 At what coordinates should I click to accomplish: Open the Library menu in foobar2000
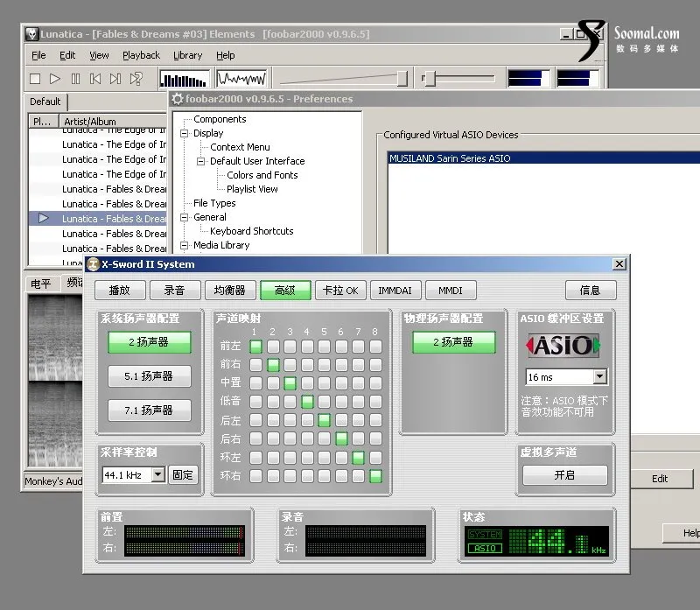coord(187,55)
